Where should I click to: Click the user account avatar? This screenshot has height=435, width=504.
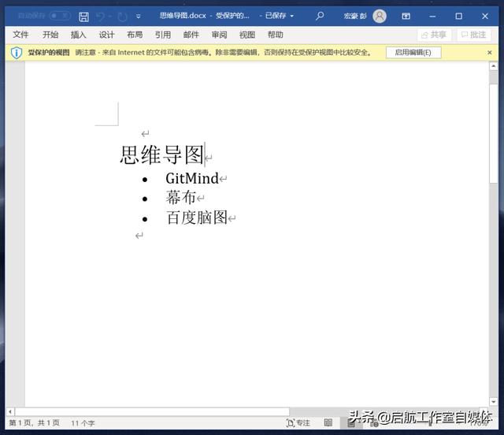380,16
